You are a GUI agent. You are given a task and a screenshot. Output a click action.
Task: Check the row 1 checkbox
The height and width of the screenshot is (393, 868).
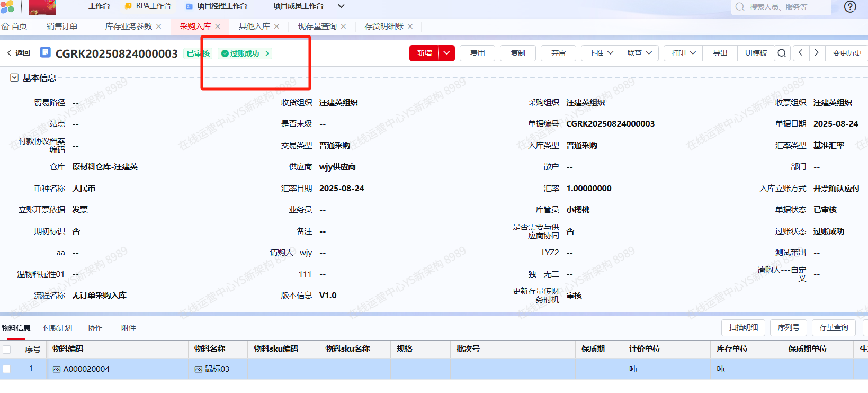[7, 369]
